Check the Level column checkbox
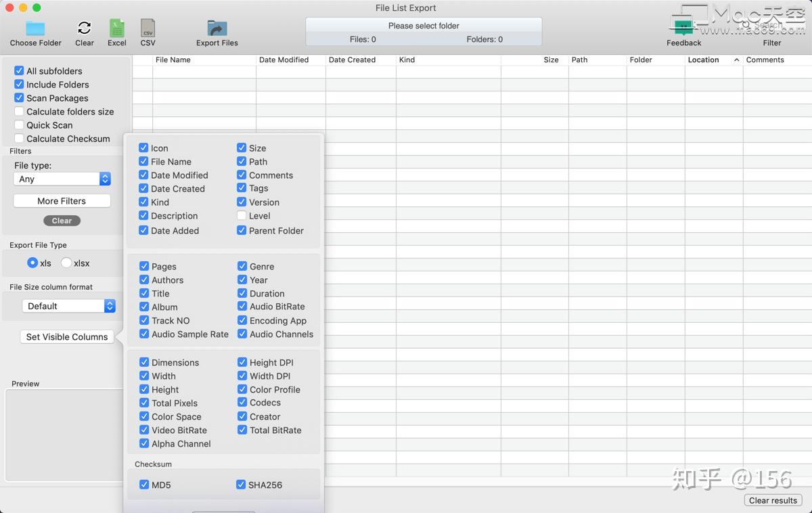Image resolution: width=812 pixels, height=513 pixels. pos(241,216)
